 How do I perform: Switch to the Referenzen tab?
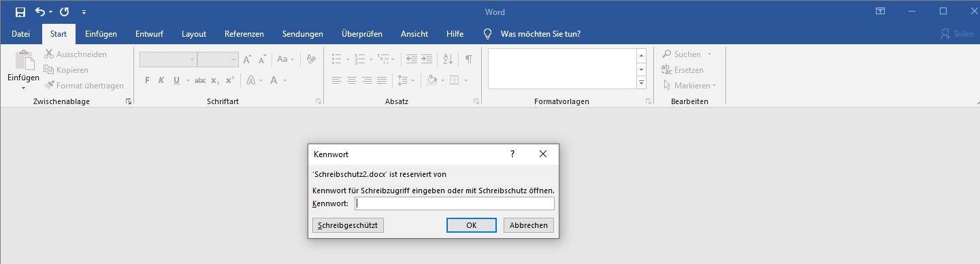(244, 34)
